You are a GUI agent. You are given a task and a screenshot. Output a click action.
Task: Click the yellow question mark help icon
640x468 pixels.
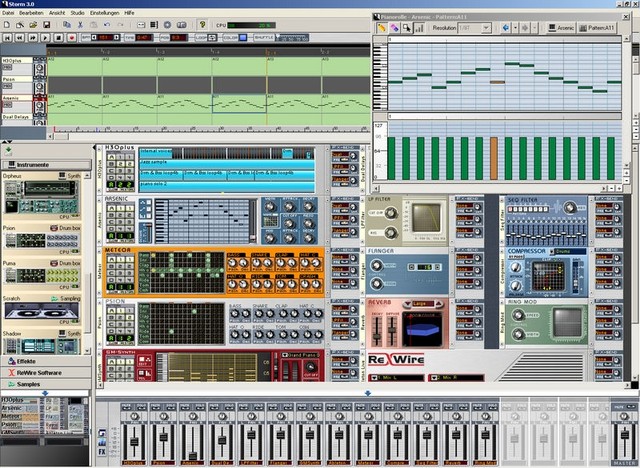tap(202, 25)
